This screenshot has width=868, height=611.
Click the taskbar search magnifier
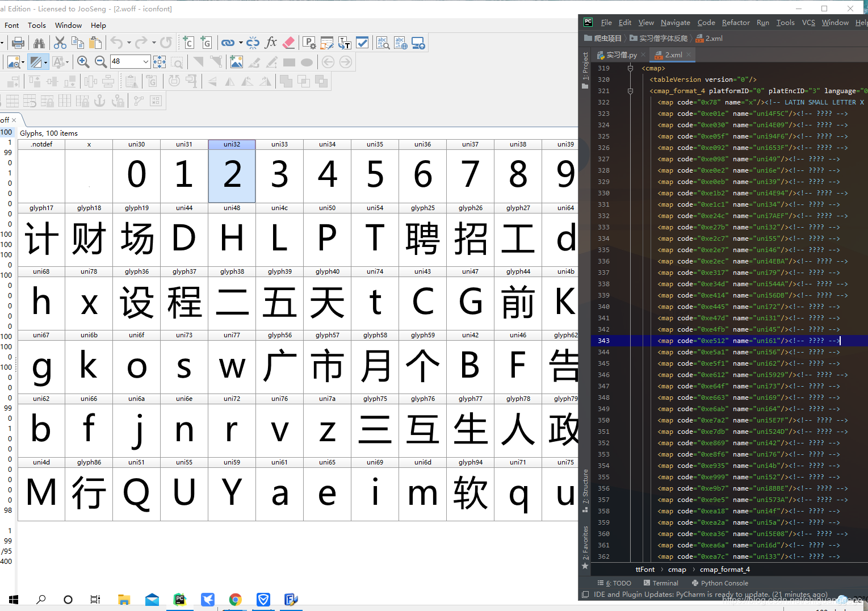pyautogui.click(x=41, y=600)
